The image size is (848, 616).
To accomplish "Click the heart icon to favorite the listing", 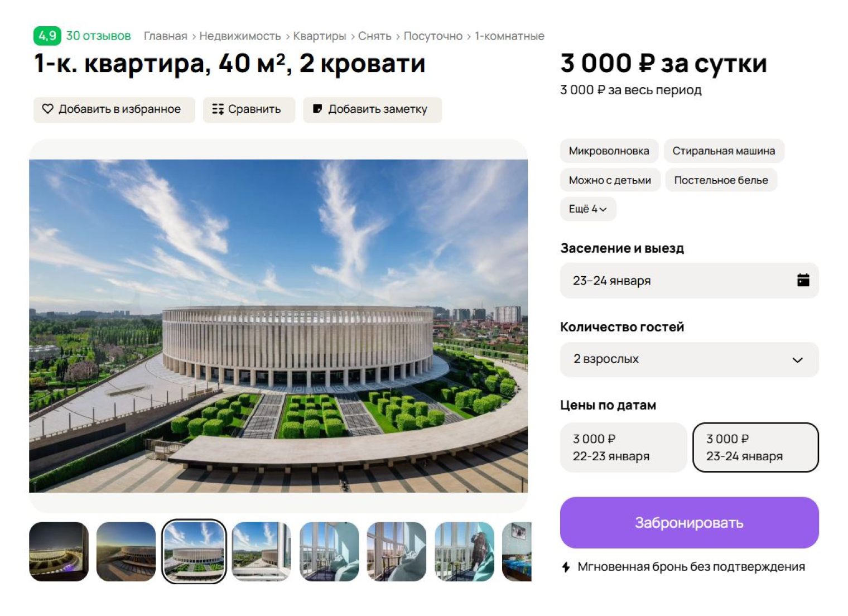I will tap(47, 109).
